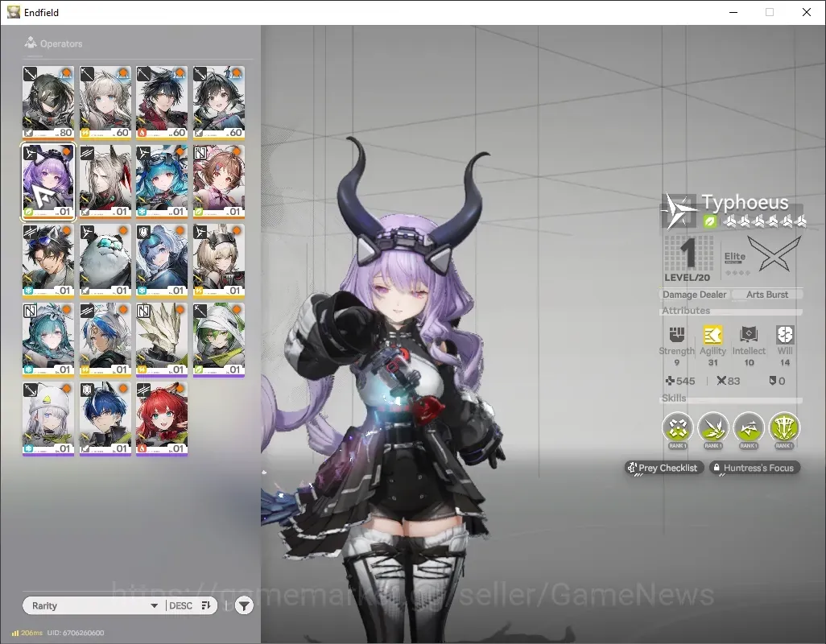Click the Intellect attribute icon

(x=749, y=334)
